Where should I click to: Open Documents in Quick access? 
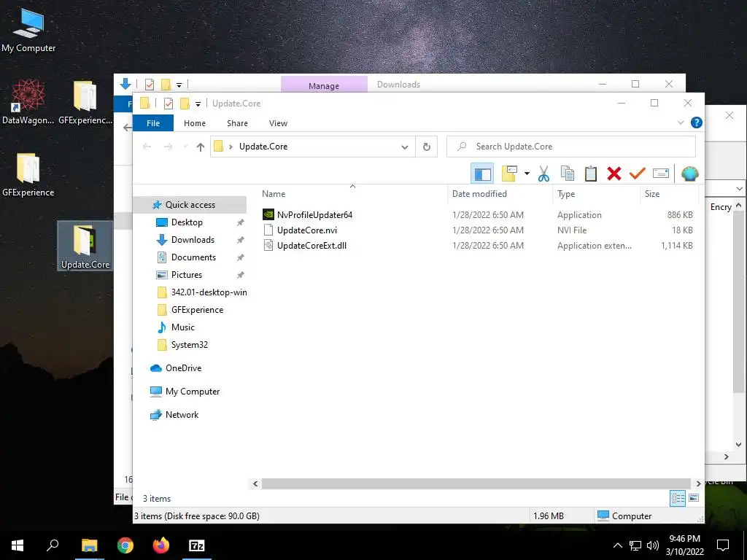[x=193, y=257]
